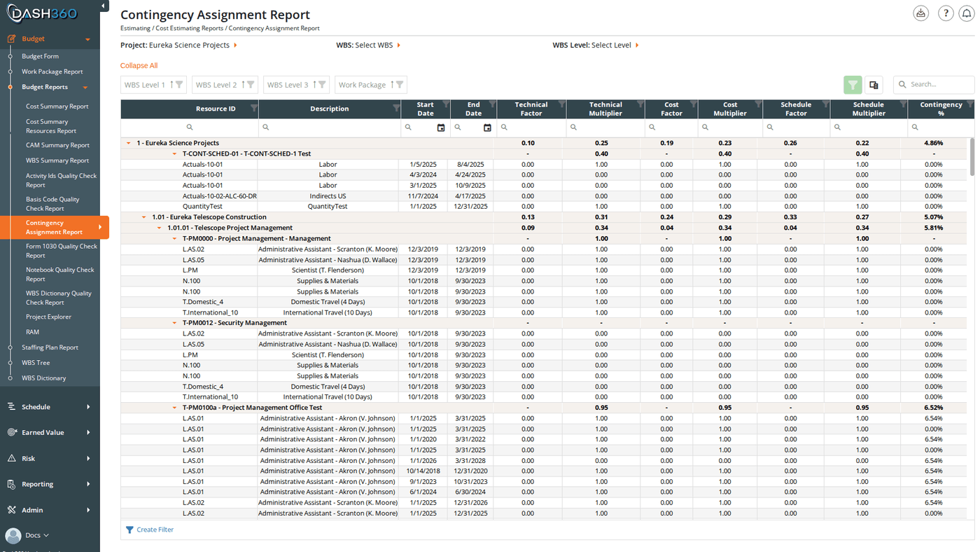Expand the Admin menu

(x=88, y=510)
